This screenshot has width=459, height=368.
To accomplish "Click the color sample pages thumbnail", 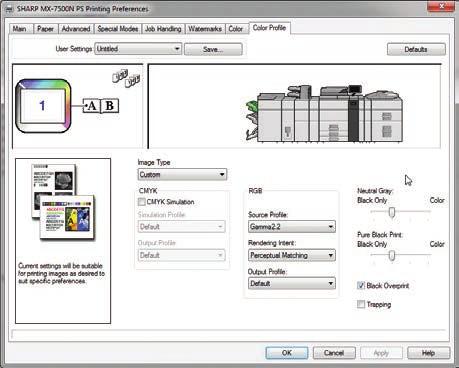I will (63, 201).
